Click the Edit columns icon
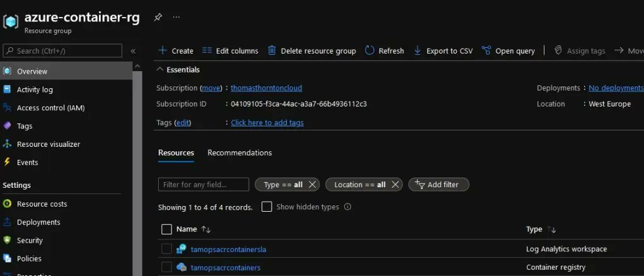This screenshot has width=644, height=276. (207, 50)
